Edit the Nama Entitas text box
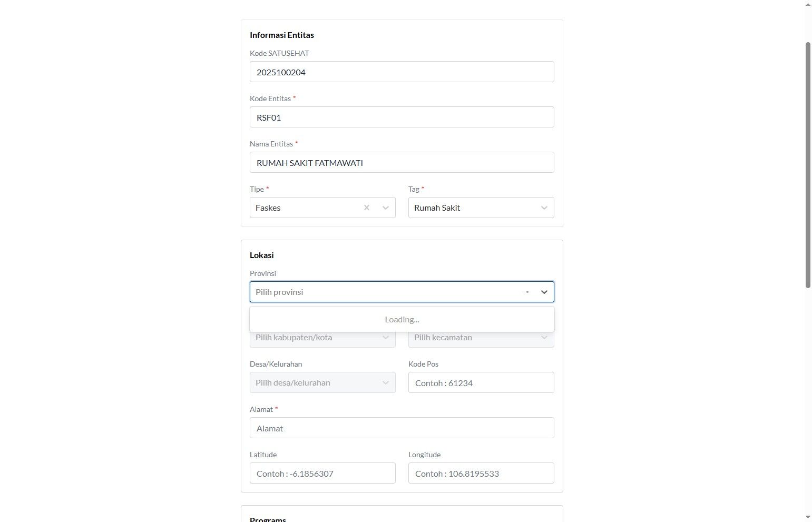 click(402, 163)
